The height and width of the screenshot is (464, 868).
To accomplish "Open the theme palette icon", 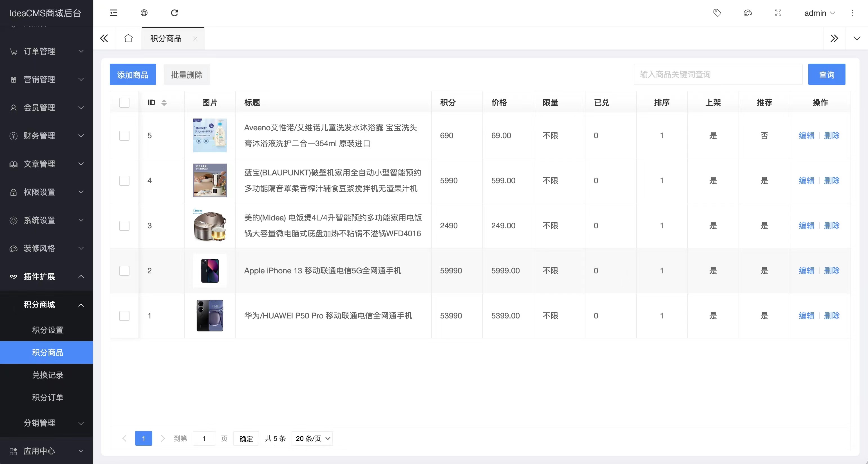I will pos(747,13).
